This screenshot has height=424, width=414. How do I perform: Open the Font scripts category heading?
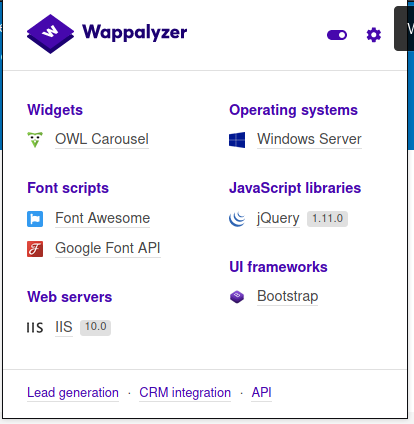tap(68, 188)
